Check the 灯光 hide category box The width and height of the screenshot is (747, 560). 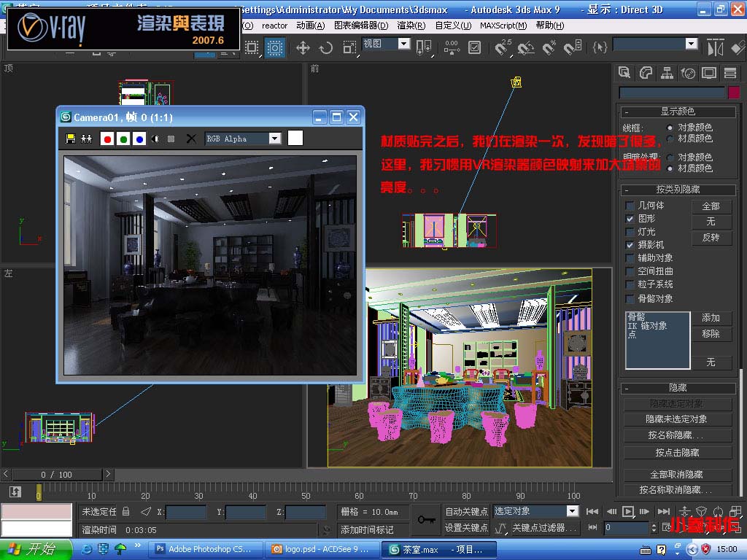point(630,232)
